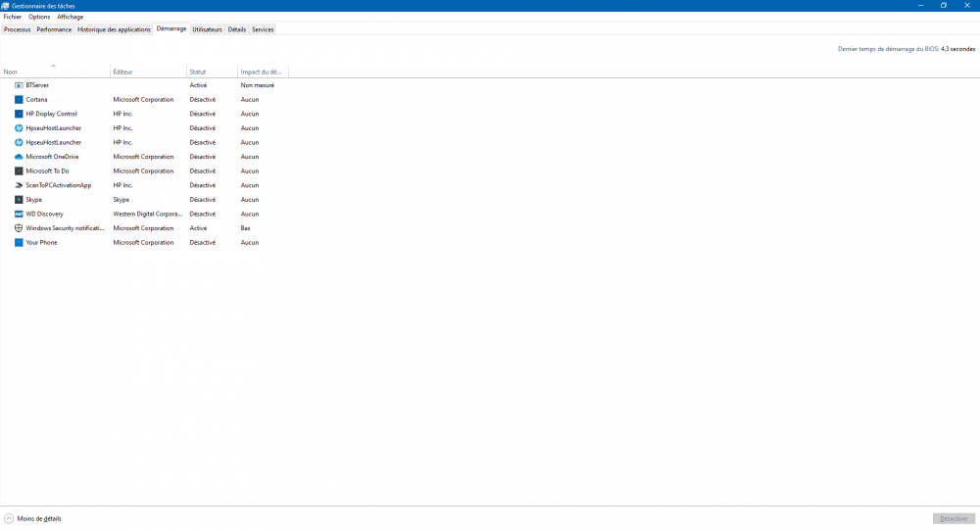The width and height of the screenshot is (980, 531).
Task: Select the Microsoft To Do icon
Action: coord(19,170)
